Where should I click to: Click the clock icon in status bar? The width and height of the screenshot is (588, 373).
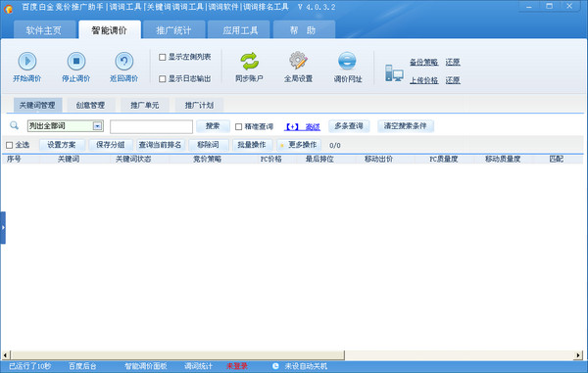point(275,366)
